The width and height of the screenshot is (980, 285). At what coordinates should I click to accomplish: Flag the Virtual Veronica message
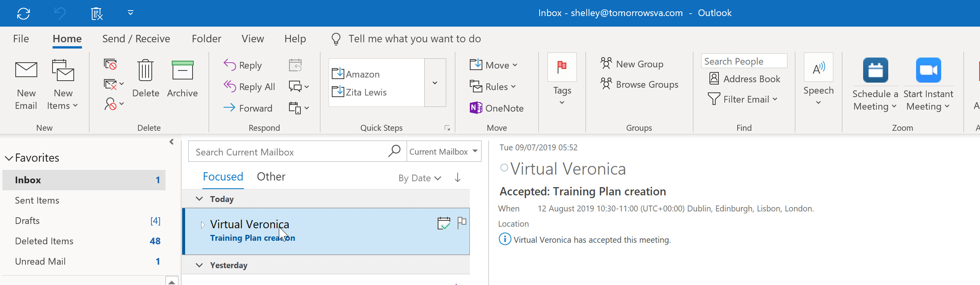pyautogui.click(x=462, y=223)
